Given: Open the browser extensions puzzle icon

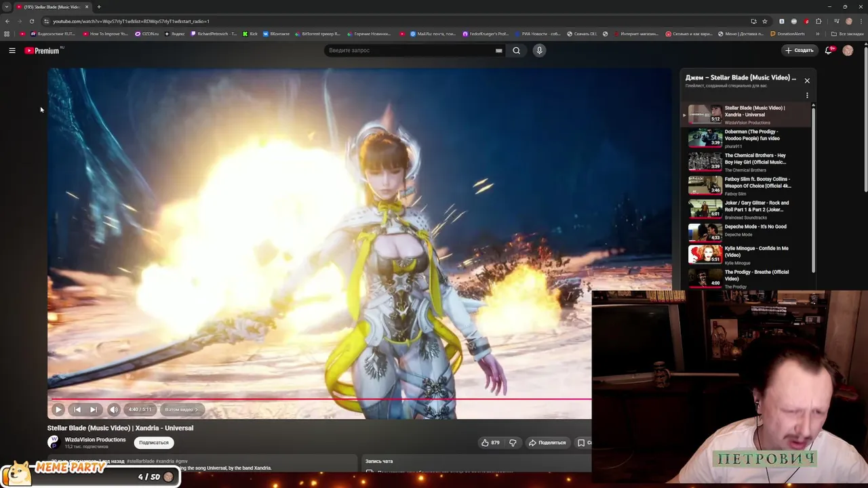Looking at the screenshot, I should [818, 21].
